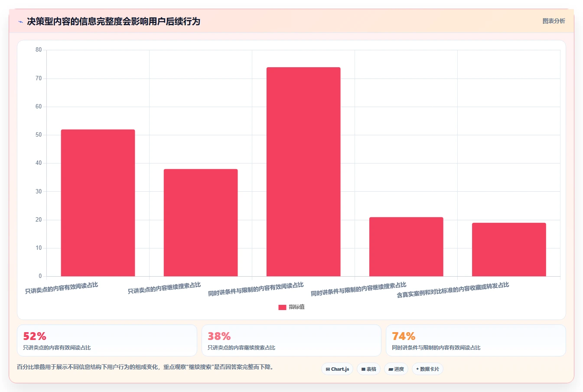Click card caption 同时讲条件与限制的内容有效阅读占比
The image size is (583, 392).
(x=436, y=348)
